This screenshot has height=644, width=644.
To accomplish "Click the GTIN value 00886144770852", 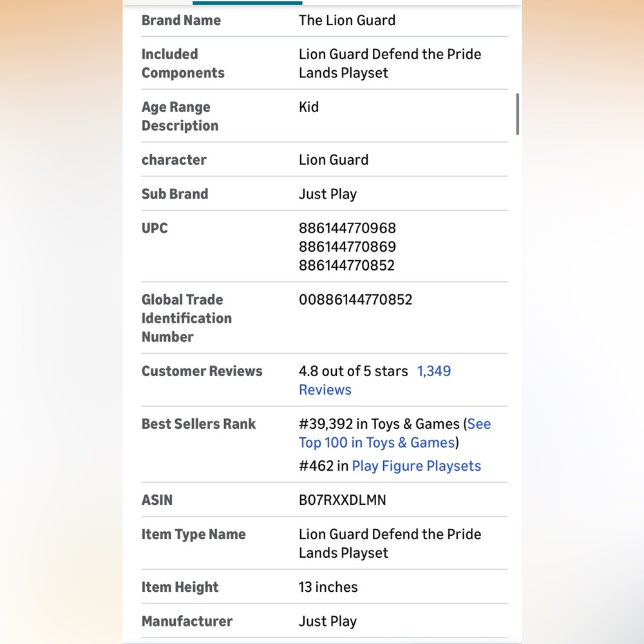I will (355, 300).
